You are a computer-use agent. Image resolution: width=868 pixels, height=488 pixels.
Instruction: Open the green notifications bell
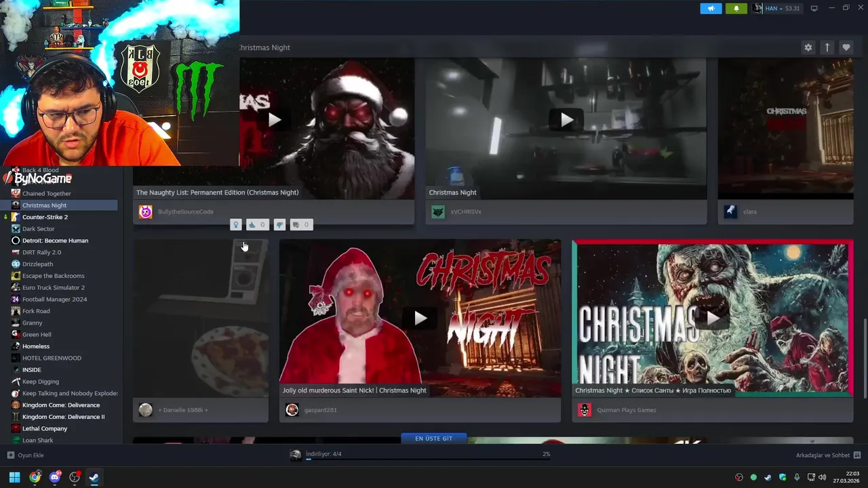point(736,9)
